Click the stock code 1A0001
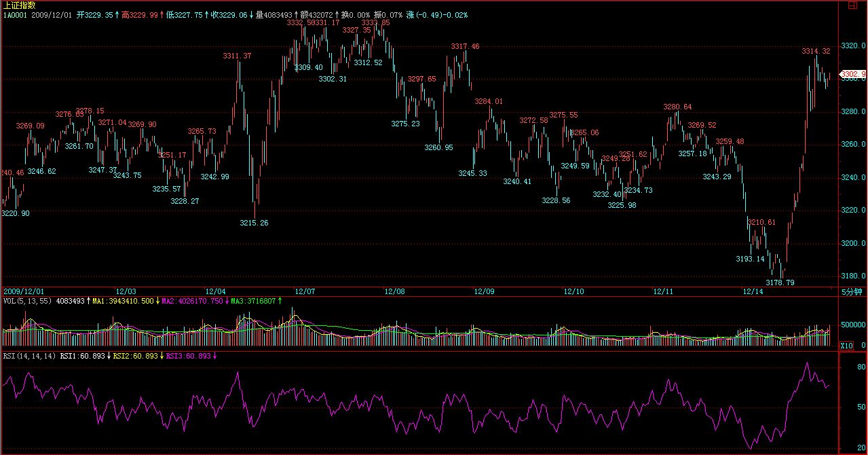The width and height of the screenshot is (868, 455). click(x=15, y=14)
